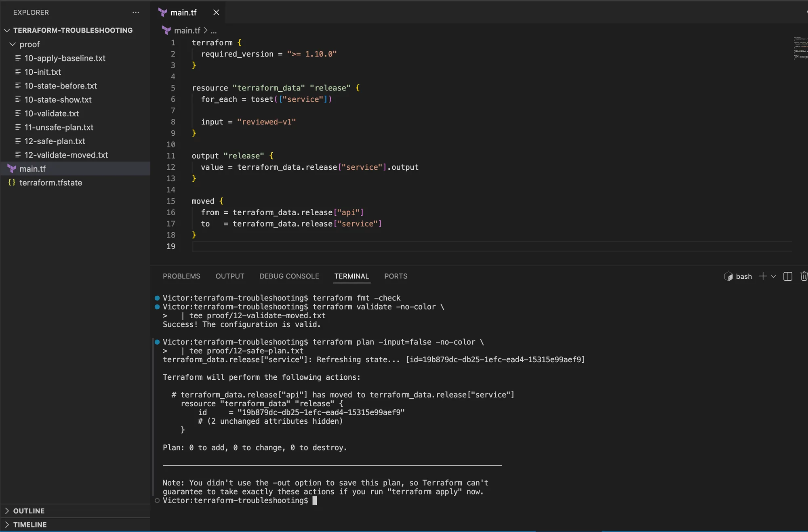The image size is (808, 532).
Task: Open 10-state-show.txt file
Action: [58, 99]
